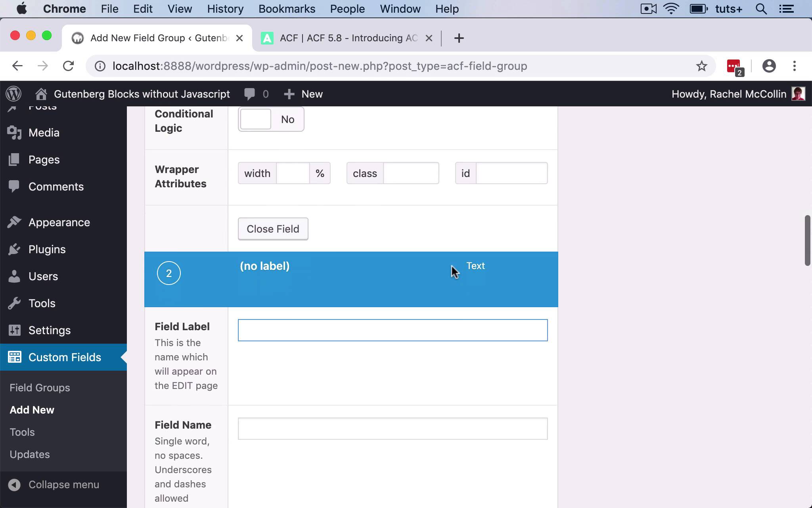The height and width of the screenshot is (508, 812).
Task: Open Field Groups in the sidebar
Action: click(x=40, y=388)
